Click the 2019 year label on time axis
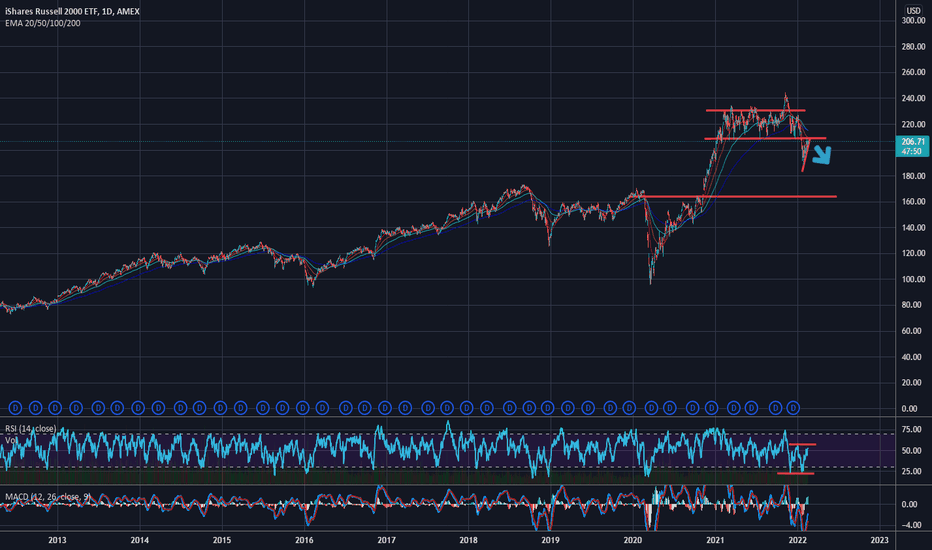 [x=550, y=540]
